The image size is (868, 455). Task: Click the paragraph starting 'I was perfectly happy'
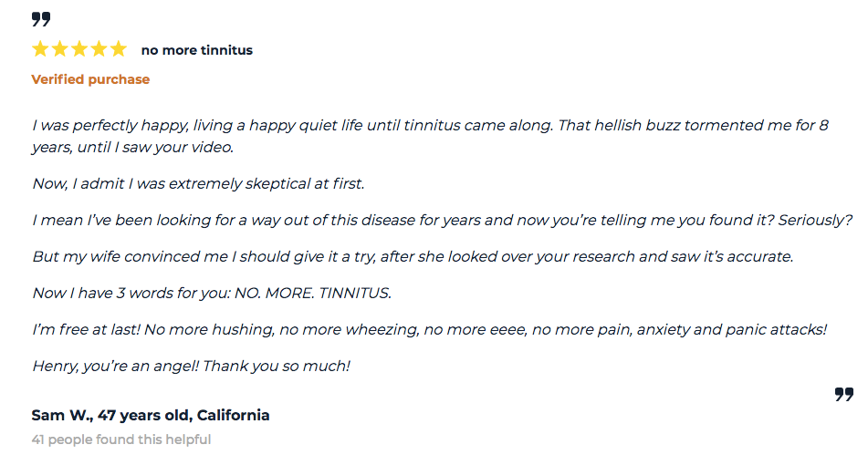coord(430,136)
